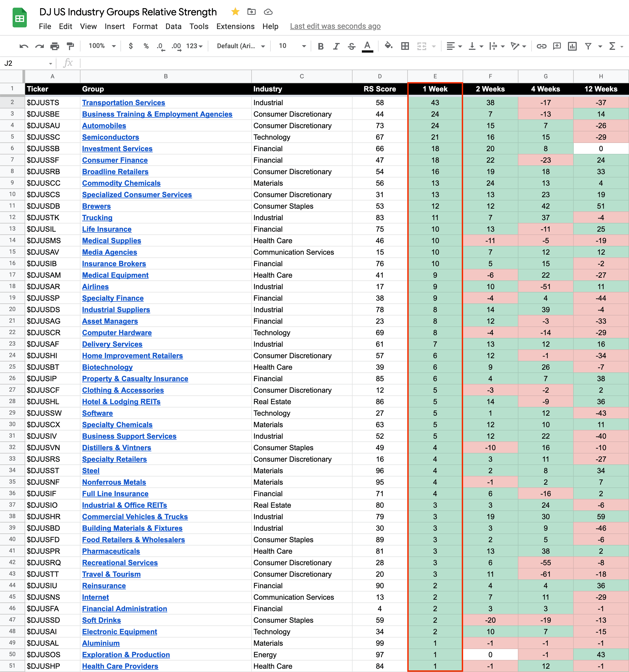Open the Help menu
The width and height of the screenshot is (629, 672).
(x=270, y=26)
